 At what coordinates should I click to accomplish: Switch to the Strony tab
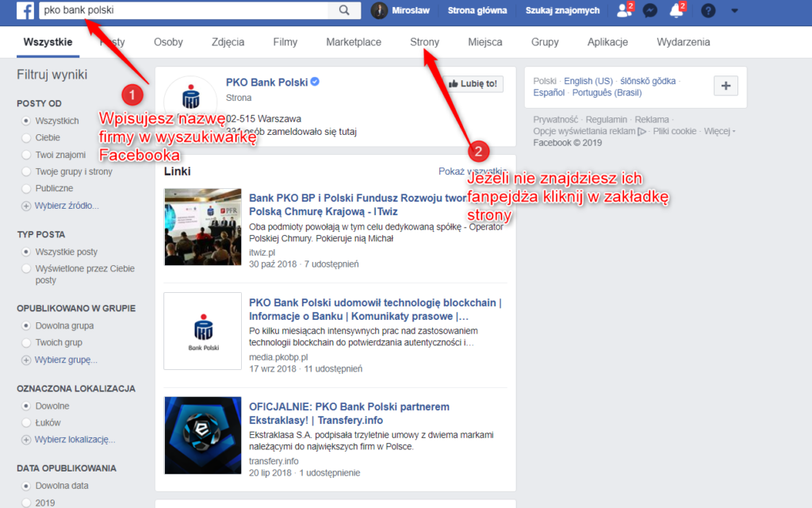click(x=424, y=42)
